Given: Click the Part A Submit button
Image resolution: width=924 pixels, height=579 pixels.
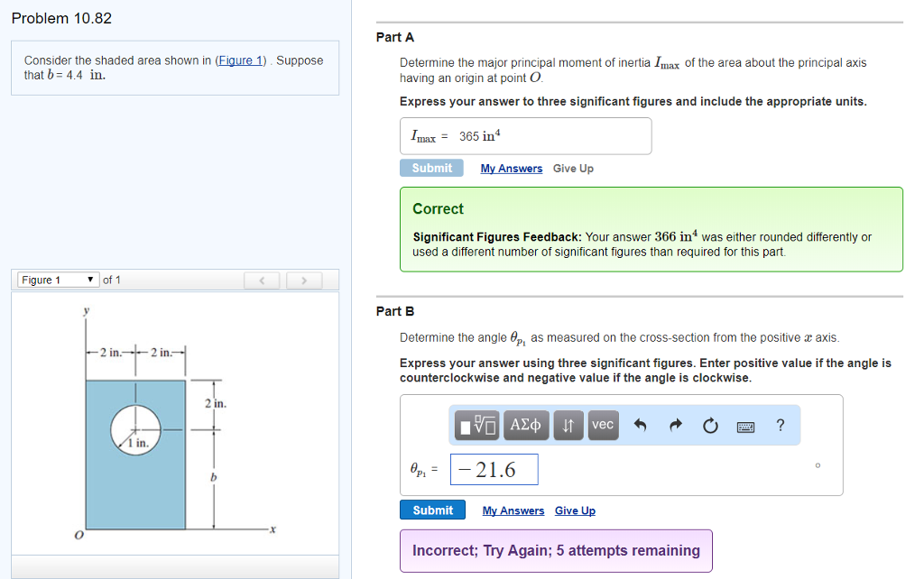Looking at the screenshot, I should (x=431, y=169).
